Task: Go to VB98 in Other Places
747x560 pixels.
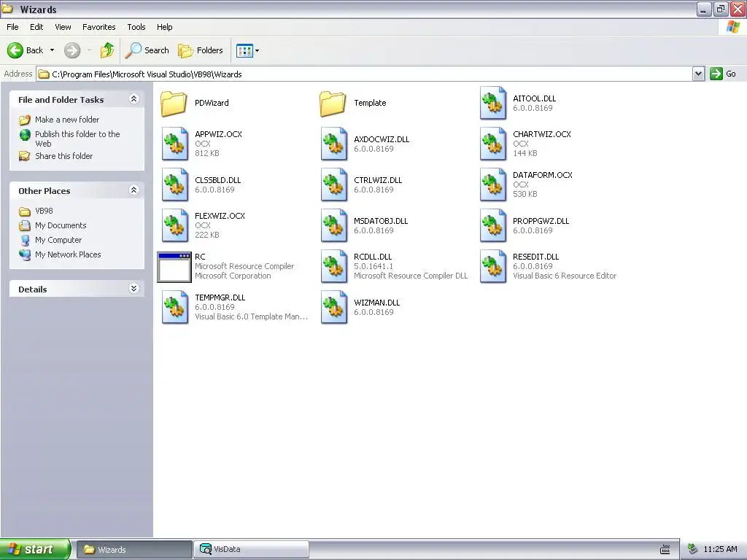Action: pos(44,211)
